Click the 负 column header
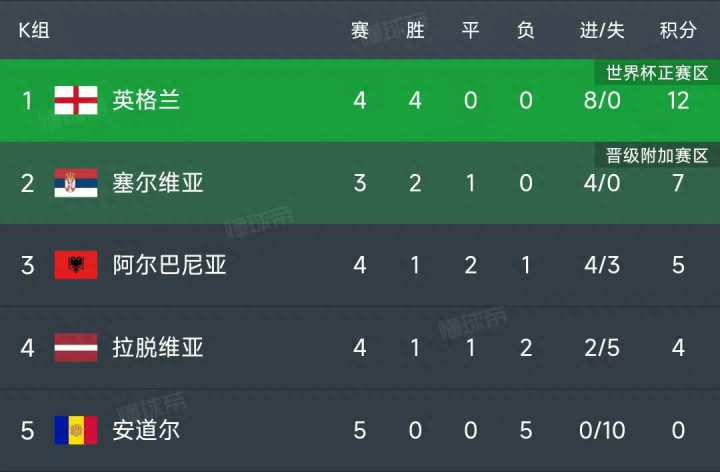The width and height of the screenshot is (720, 472). (526, 31)
